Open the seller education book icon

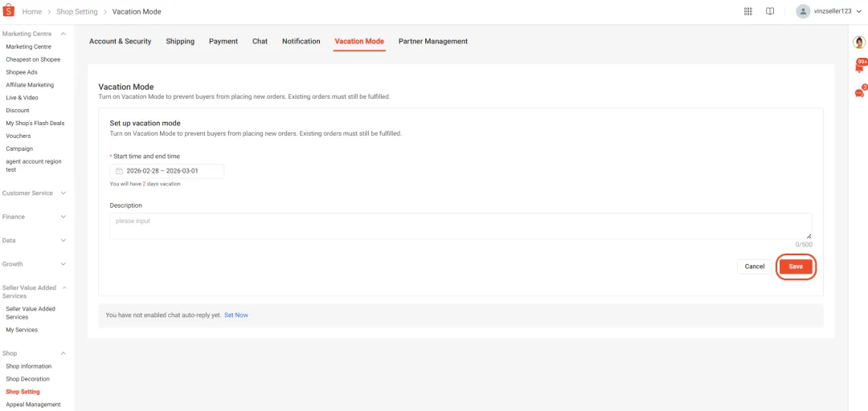[769, 11]
